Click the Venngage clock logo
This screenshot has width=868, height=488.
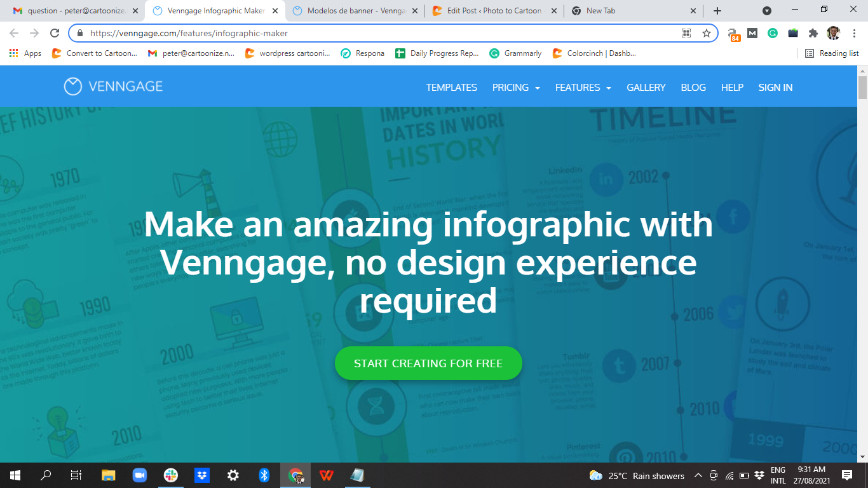pos(73,86)
